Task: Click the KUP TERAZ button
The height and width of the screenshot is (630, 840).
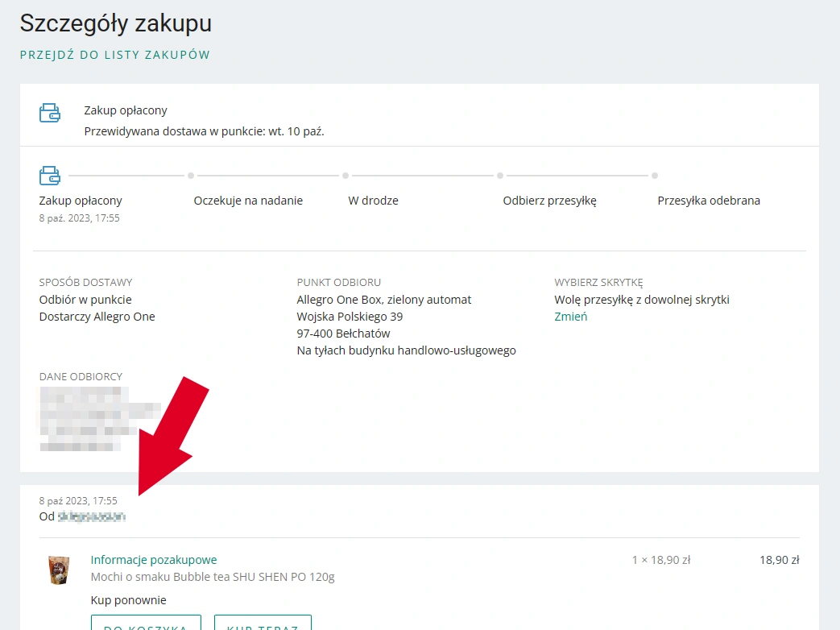Action: coord(263,624)
